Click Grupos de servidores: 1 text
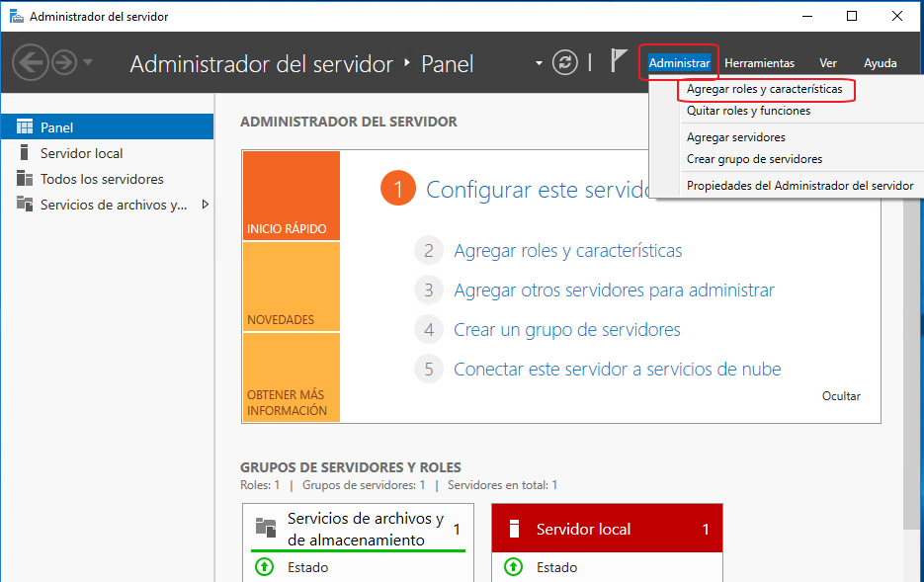924x582 pixels. pyautogui.click(x=364, y=485)
